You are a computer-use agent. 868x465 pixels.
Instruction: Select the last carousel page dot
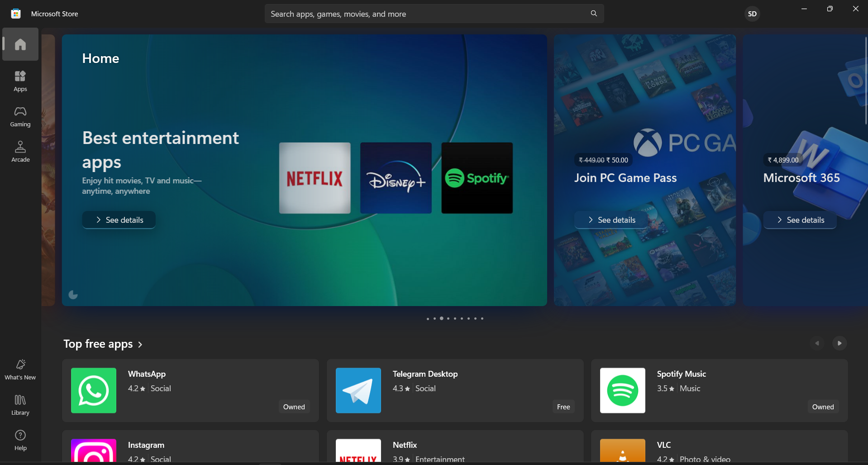point(482,319)
